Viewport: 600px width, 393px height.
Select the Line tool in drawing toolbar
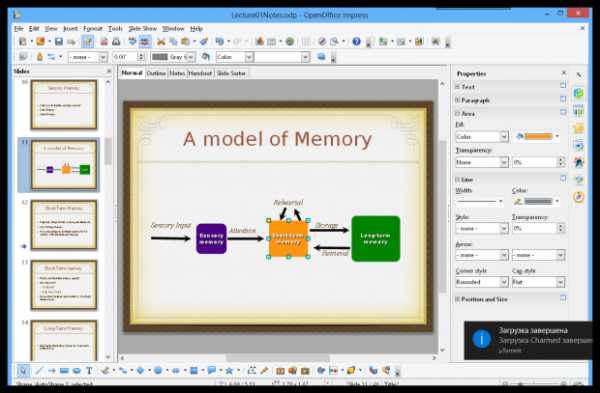(39, 370)
